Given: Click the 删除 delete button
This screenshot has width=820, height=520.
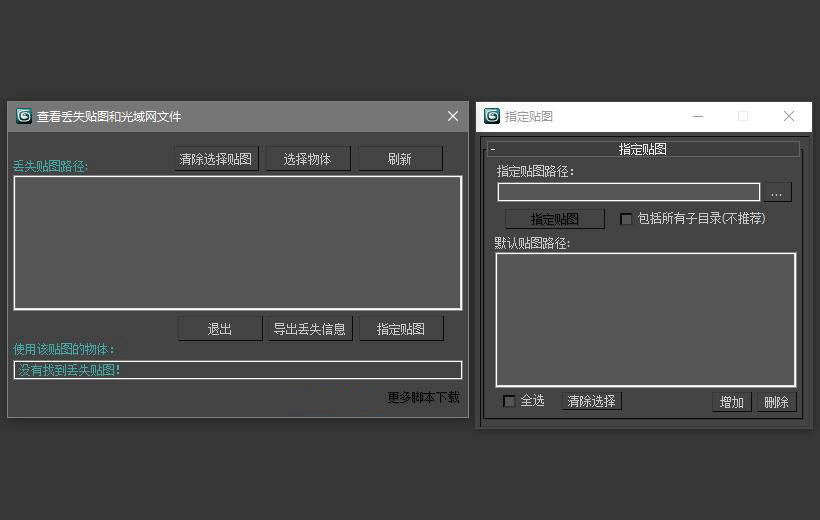Looking at the screenshot, I should [777, 402].
